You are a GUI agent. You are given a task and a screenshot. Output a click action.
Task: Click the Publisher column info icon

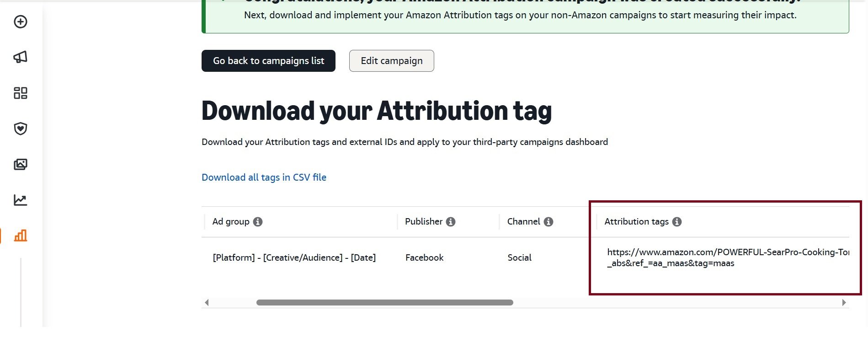(451, 221)
